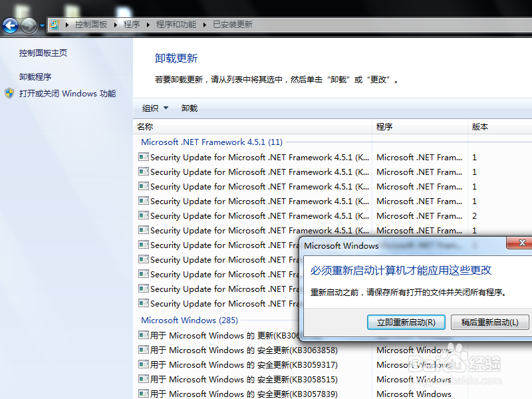Screen dimensions: 532x399
Task: Select 程序 in the breadcrumb
Action: click(132, 25)
